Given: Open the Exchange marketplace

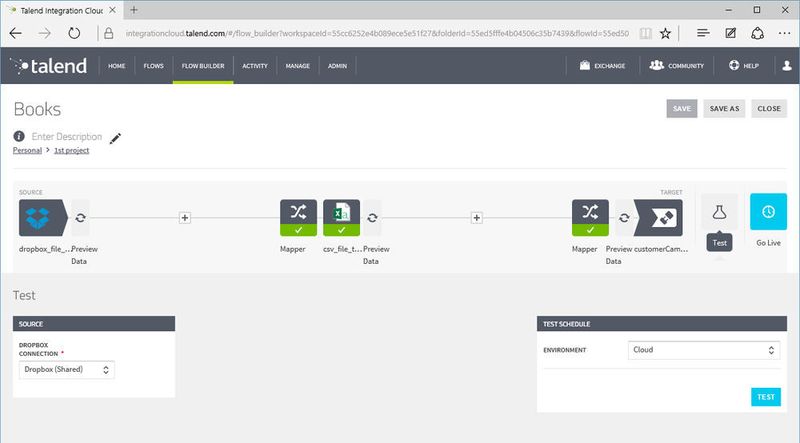Looking at the screenshot, I should point(603,65).
